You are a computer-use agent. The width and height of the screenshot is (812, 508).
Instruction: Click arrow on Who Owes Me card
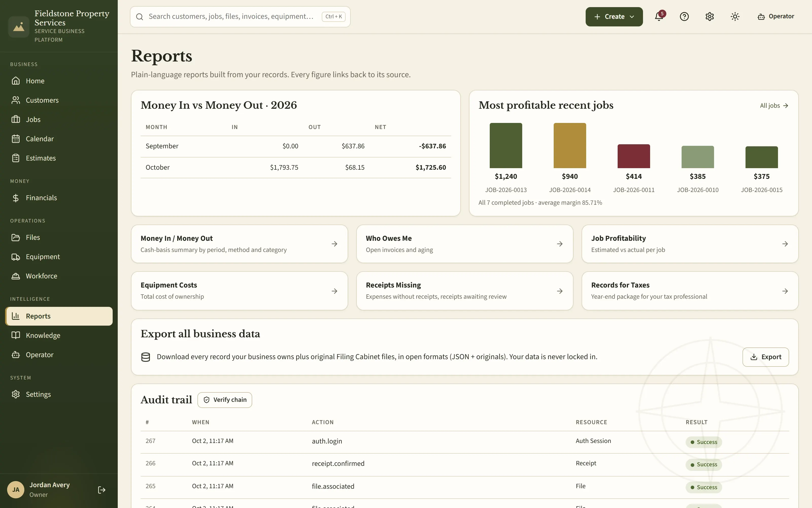[560, 244]
